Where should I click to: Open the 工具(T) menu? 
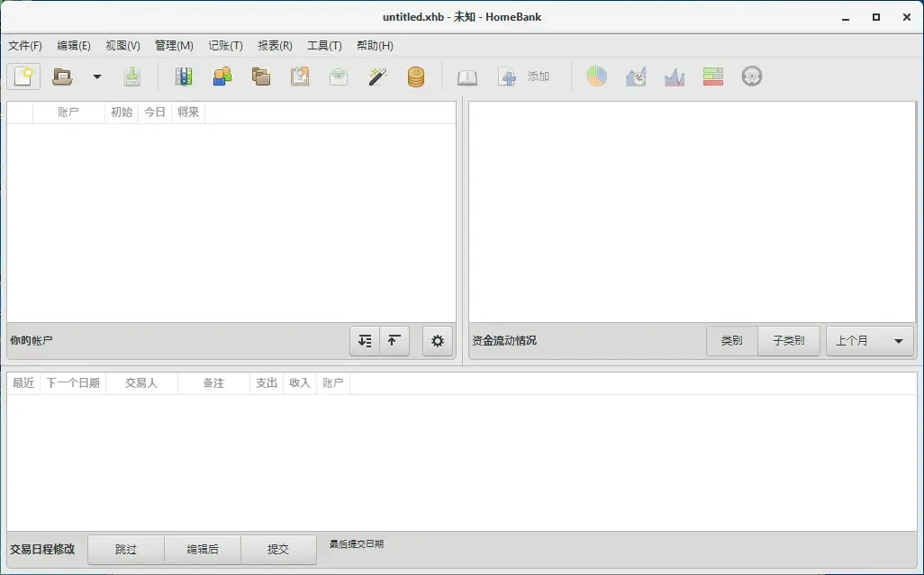click(324, 45)
